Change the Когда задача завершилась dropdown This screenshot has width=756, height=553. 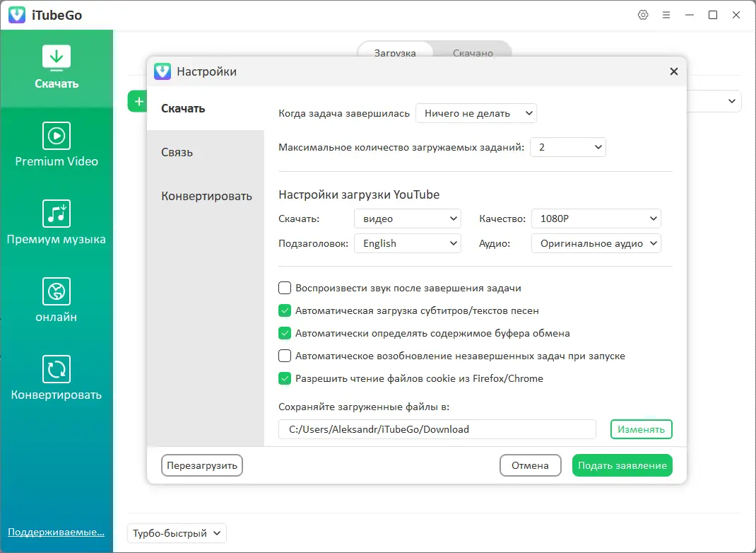476,112
